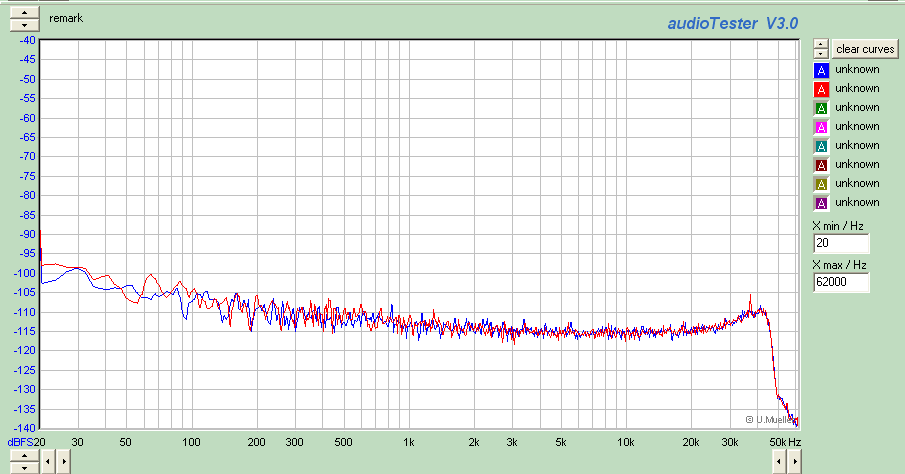Image resolution: width=905 pixels, height=474 pixels.
Task: Click the unknown label next to purple icon
Action: tap(857, 203)
